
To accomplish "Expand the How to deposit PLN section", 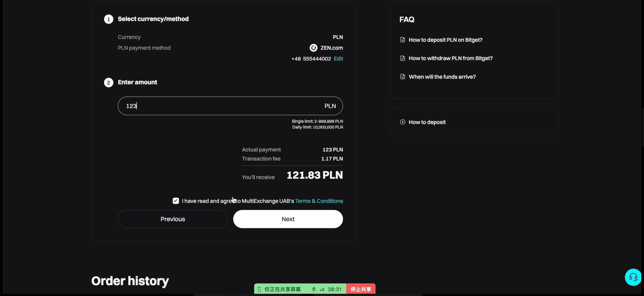I will tap(445, 40).
